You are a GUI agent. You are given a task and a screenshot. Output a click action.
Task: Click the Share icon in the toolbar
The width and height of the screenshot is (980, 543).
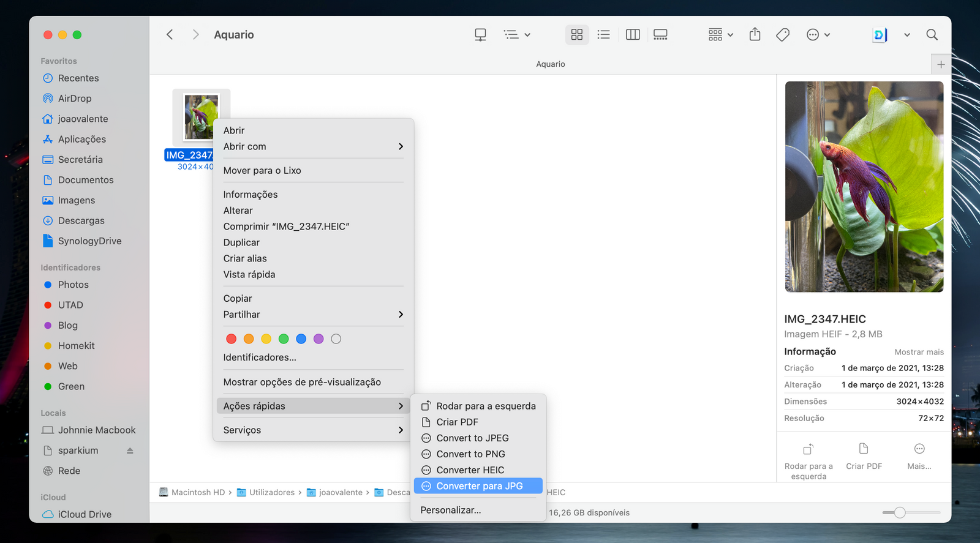[755, 35]
